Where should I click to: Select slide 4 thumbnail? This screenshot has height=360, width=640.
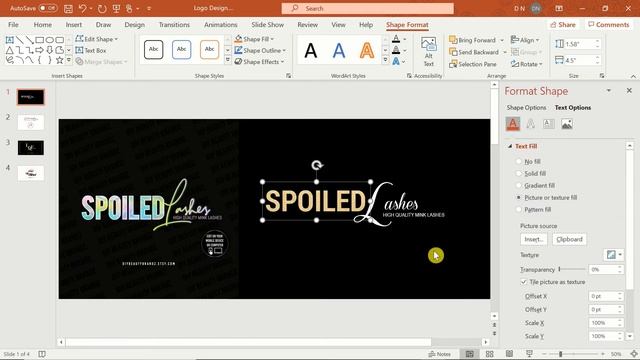(31, 173)
